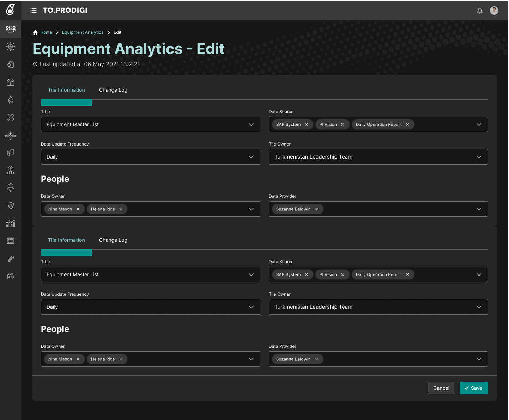Select the bar chart analytics sidebar icon
This screenshot has width=509, height=420.
click(11, 223)
